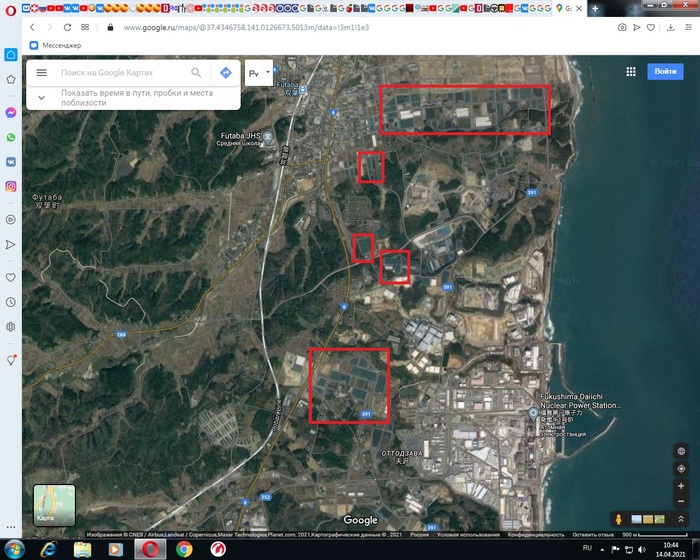This screenshot has width=700, height=560.
Task: Open Конфиденциальность link
Action: click(536, 535)
